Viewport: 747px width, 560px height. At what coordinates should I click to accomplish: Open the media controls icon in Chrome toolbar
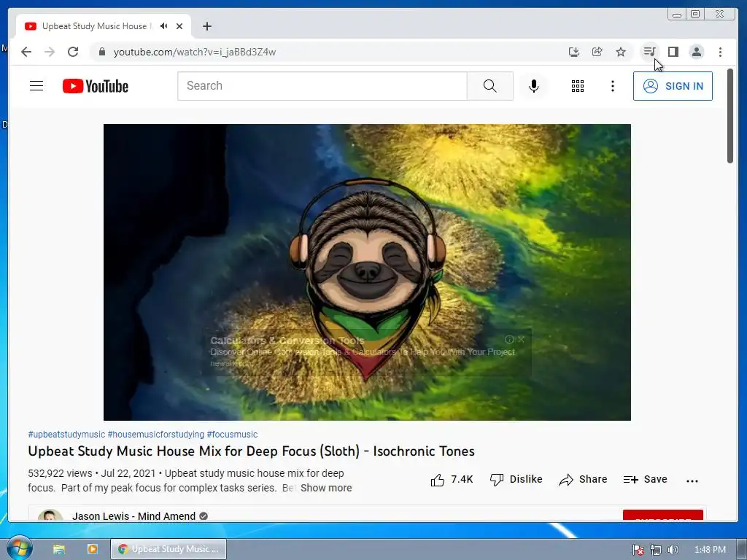[x=650, y=52]
